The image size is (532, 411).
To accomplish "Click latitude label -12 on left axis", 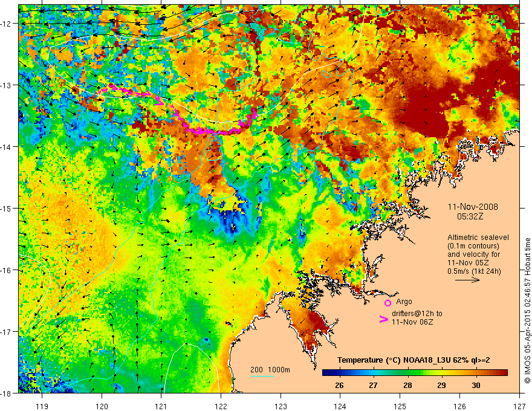I will [6, 24].
